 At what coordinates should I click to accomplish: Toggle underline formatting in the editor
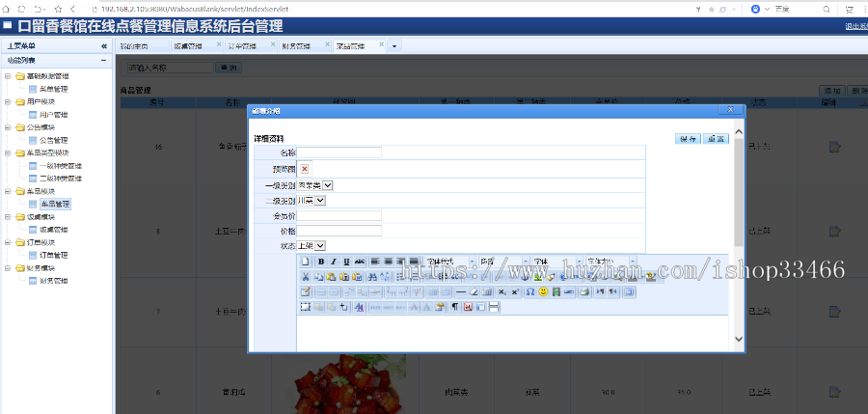pos(346,262)
